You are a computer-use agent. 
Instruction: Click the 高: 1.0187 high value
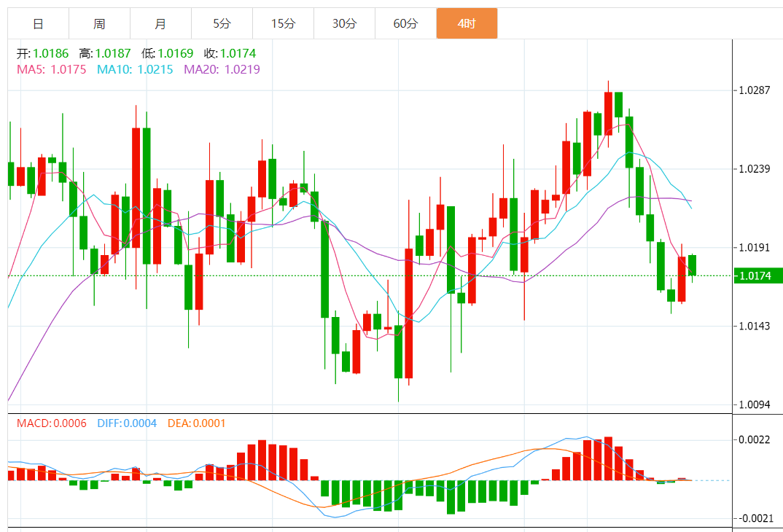tap(105, 53)
